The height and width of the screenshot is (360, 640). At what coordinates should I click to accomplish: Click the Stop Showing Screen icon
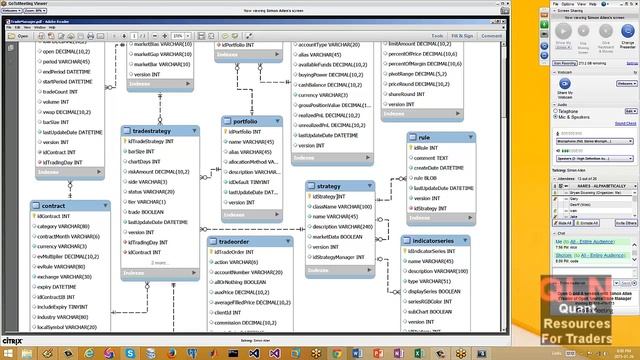click(583, 31)
